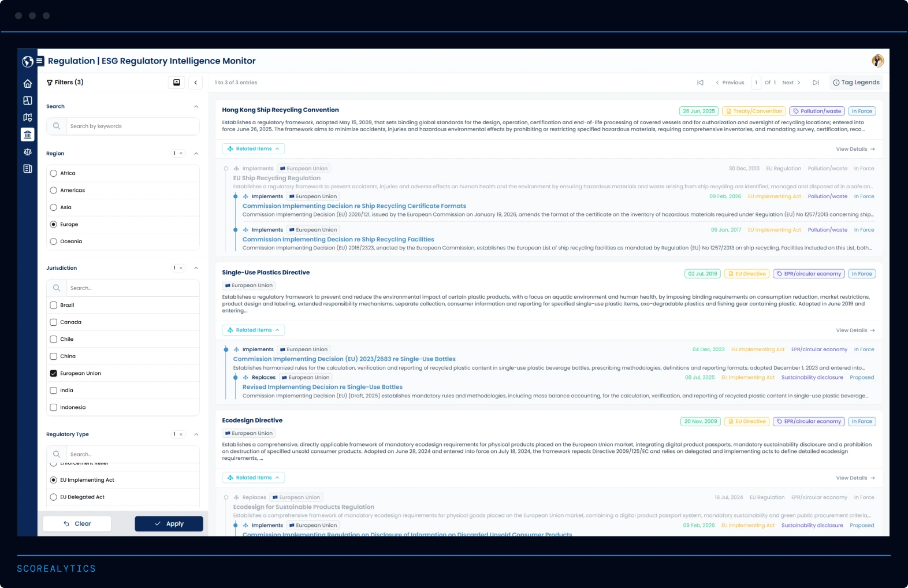Uncheck the European Union jurisdiction checkbox
908x588 pixels.
click(x=54, y=374)
